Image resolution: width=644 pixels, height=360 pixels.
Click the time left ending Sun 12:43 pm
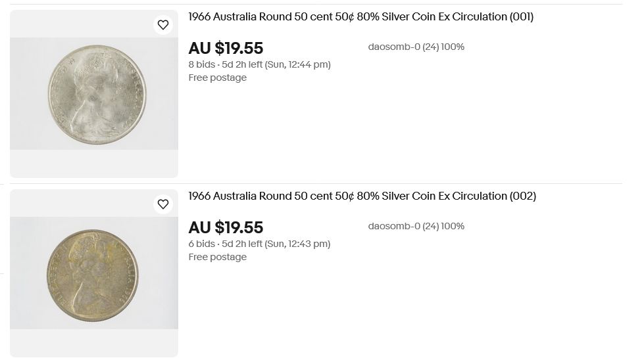coord(276,244)
